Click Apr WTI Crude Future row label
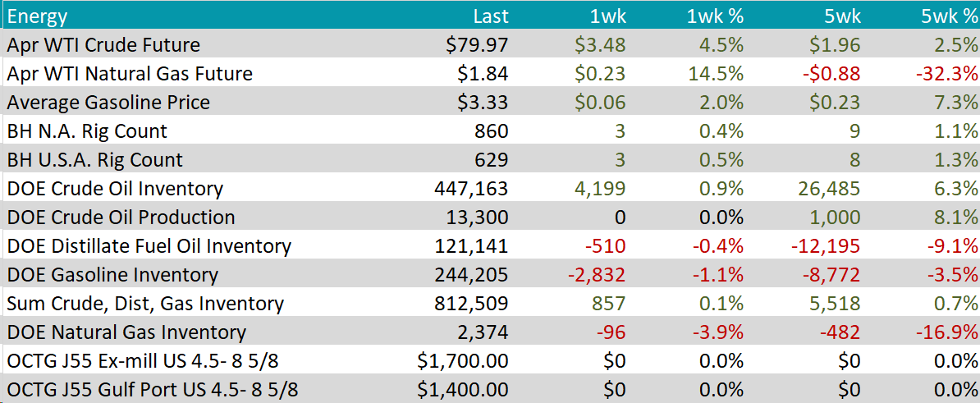Screen dimensions: 980x403 click(x=103, y=45)
